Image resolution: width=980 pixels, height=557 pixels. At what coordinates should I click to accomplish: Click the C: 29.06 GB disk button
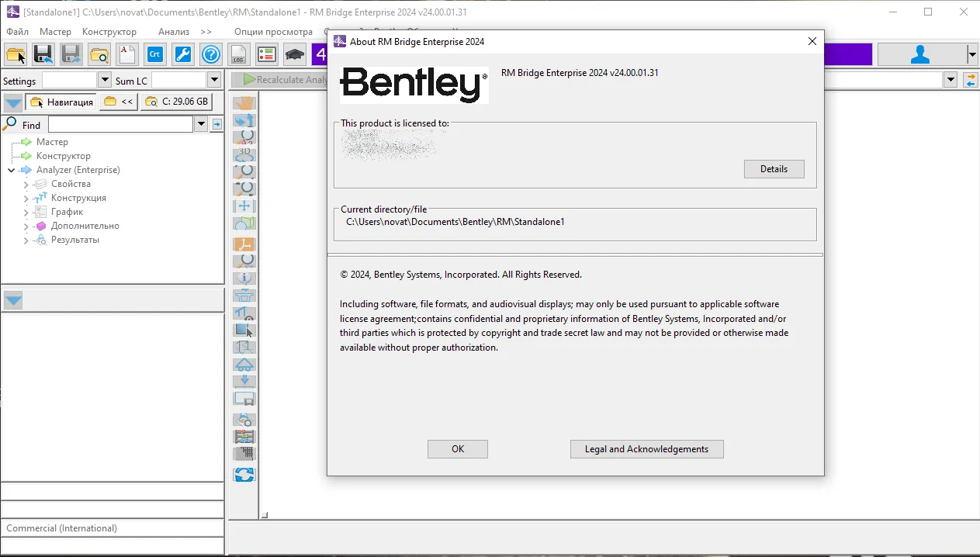point(176,102)
